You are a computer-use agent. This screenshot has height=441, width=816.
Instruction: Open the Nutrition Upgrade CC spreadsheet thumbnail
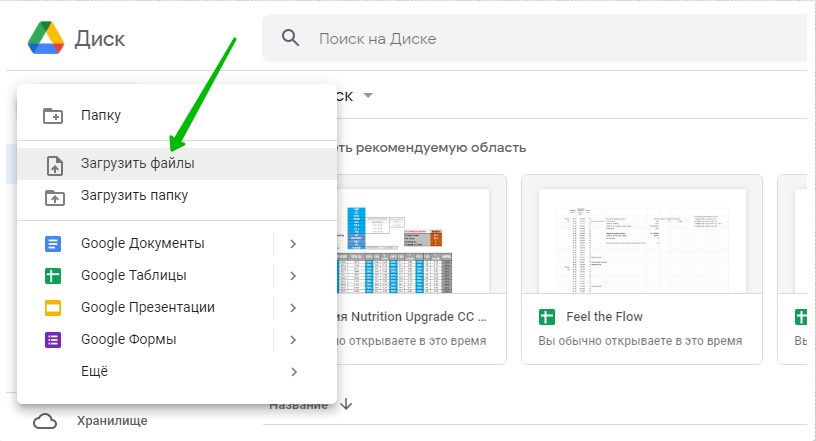(413, 241)
